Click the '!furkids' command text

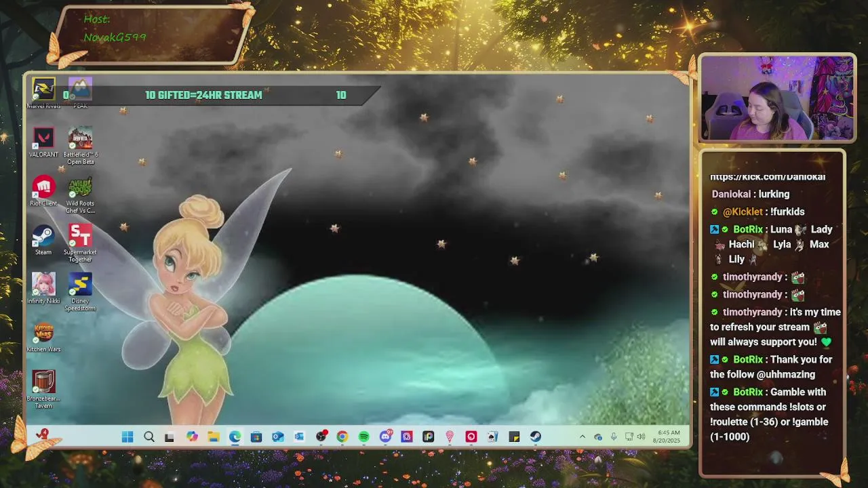[787, 212]
